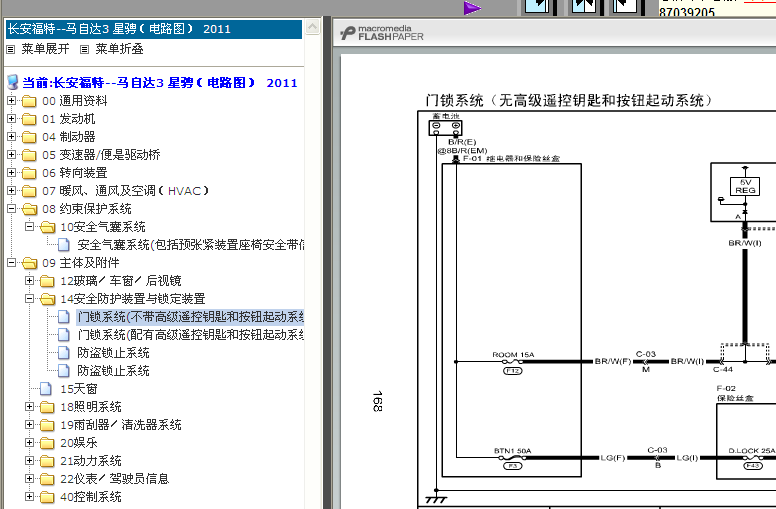Click the open folder icon of 14安全防护装置与锁定装置
Screen dimensions: 776x509
(x=48, y=299)
